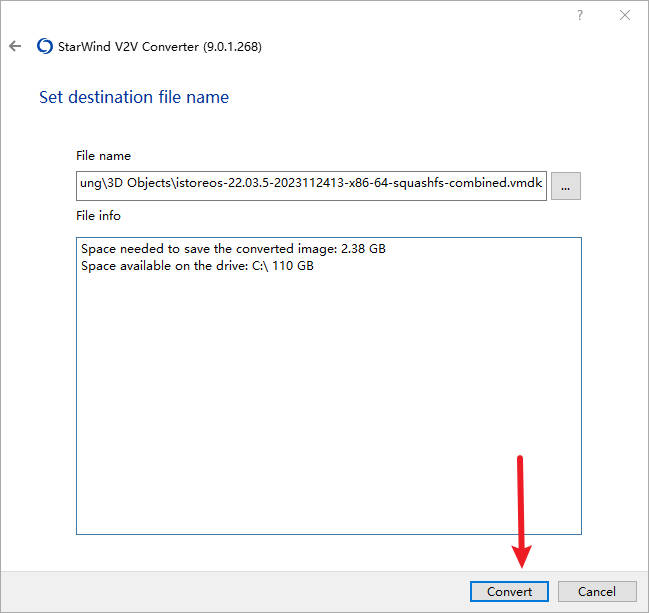Viewport: 649px width, 613px height.
Task: Click the 'StarWind V2V Converter (9.0.1.268)' title
Action: (x=160, y=47)
